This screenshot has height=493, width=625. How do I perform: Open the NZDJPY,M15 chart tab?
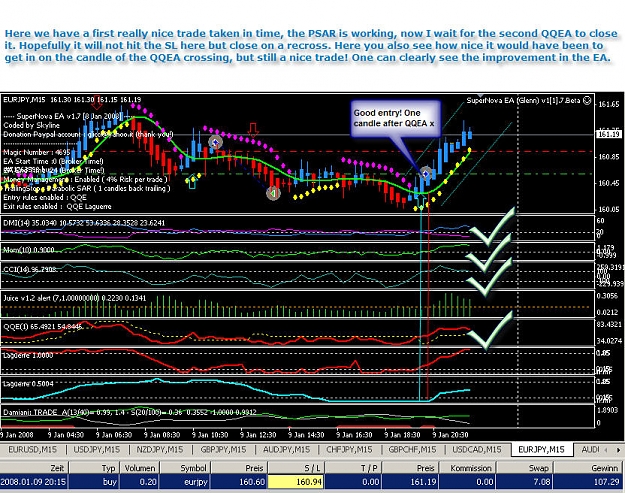point(160,450)
